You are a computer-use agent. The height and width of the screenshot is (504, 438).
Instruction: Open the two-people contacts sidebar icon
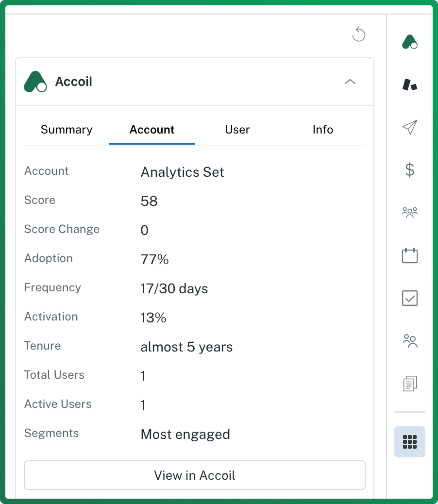point(410,341)
